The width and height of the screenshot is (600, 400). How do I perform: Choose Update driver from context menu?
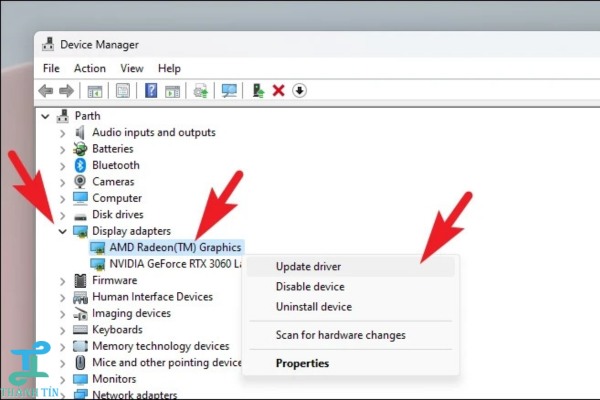(308, 267)
